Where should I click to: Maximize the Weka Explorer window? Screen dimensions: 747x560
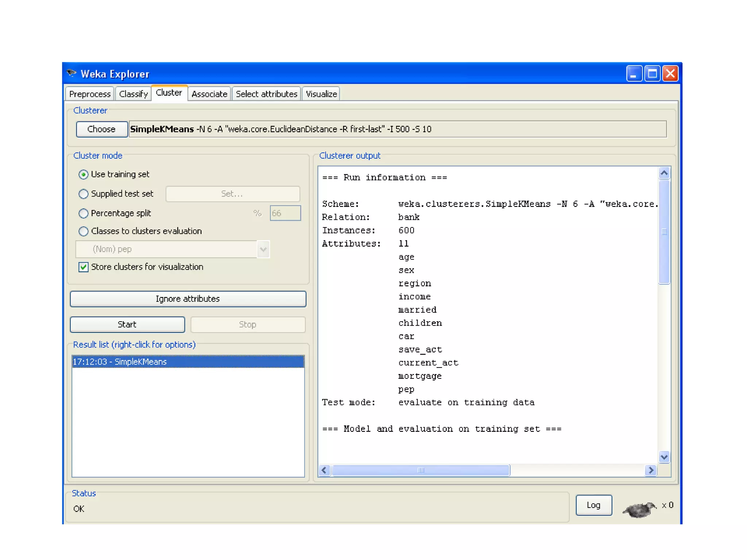click(652, 74)
